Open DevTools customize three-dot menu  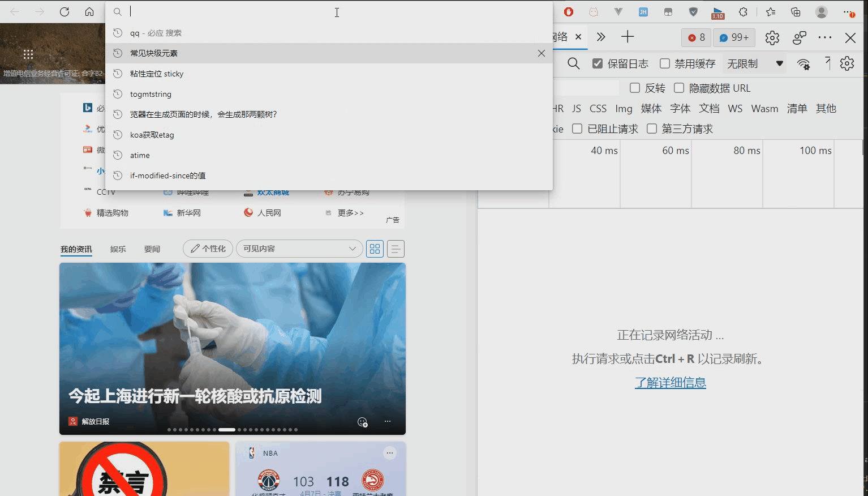(x=825, y=38)
